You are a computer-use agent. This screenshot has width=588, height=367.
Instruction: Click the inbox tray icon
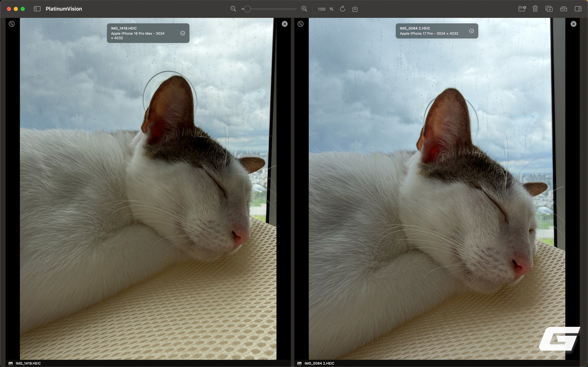point(563,9)
